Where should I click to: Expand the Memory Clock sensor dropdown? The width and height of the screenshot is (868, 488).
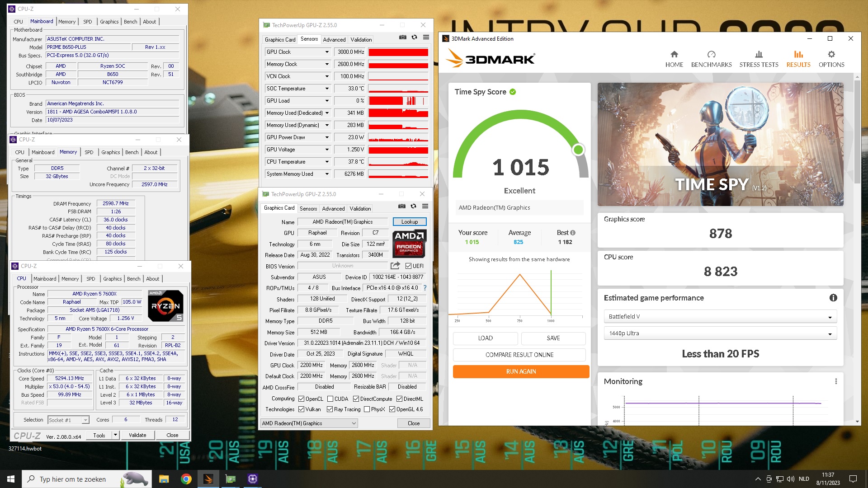(x=327, y=64)
